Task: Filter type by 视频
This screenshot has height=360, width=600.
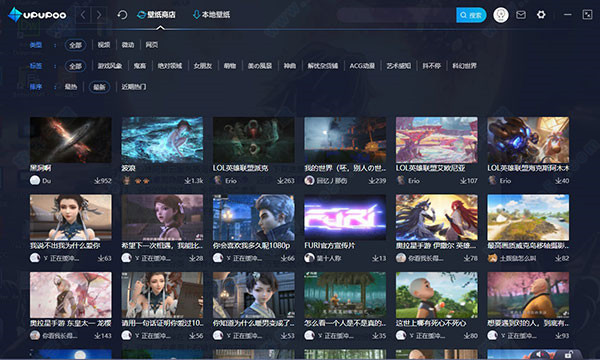Action: (x=104, y=45)
